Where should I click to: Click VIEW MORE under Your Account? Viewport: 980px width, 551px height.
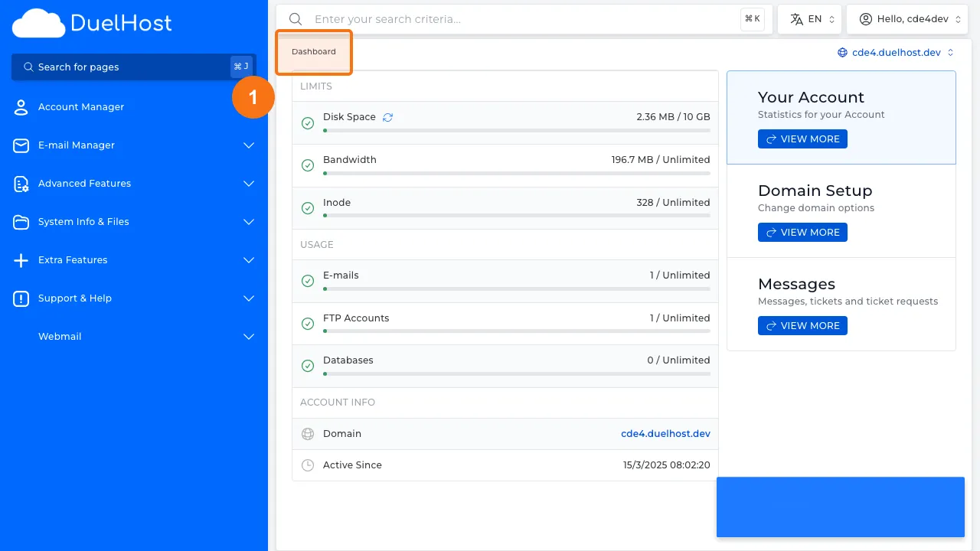click(802, 139)
